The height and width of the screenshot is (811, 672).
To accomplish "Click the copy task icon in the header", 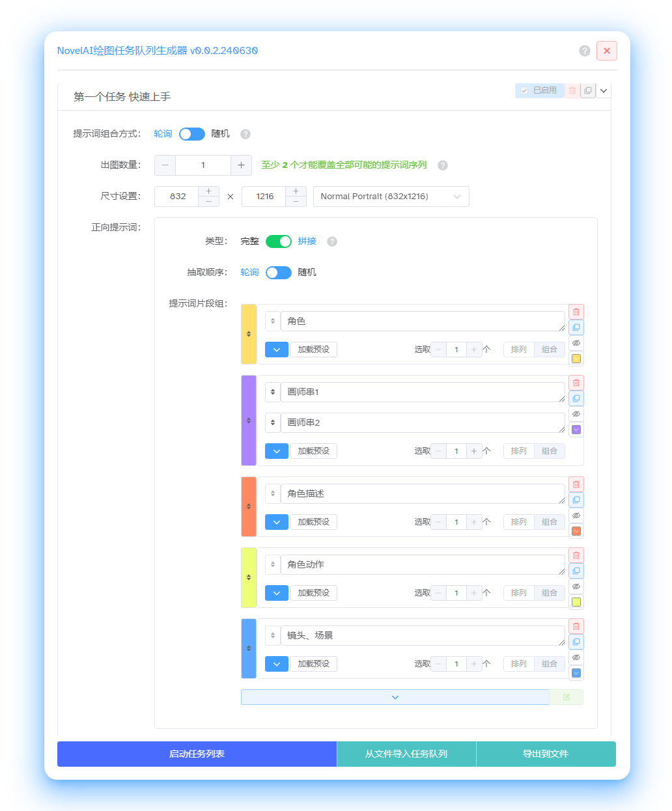I will (x=588, y=90).
